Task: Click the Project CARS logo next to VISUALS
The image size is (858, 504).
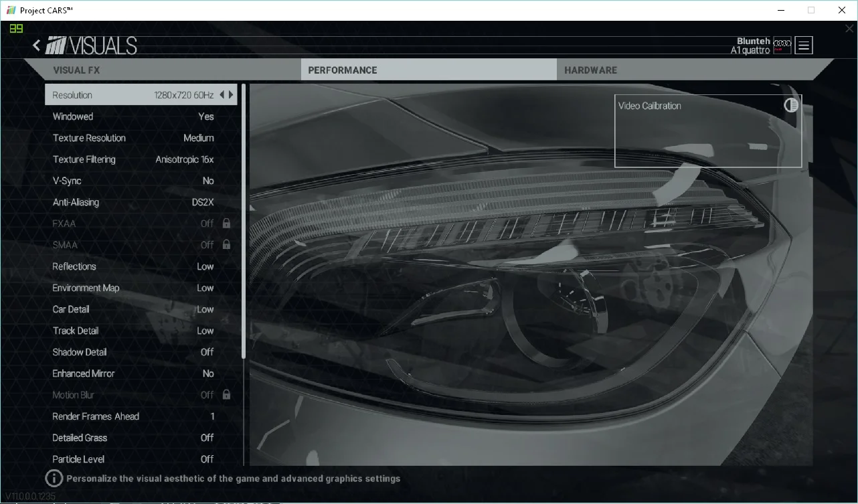Action: (x=56, y=45)
